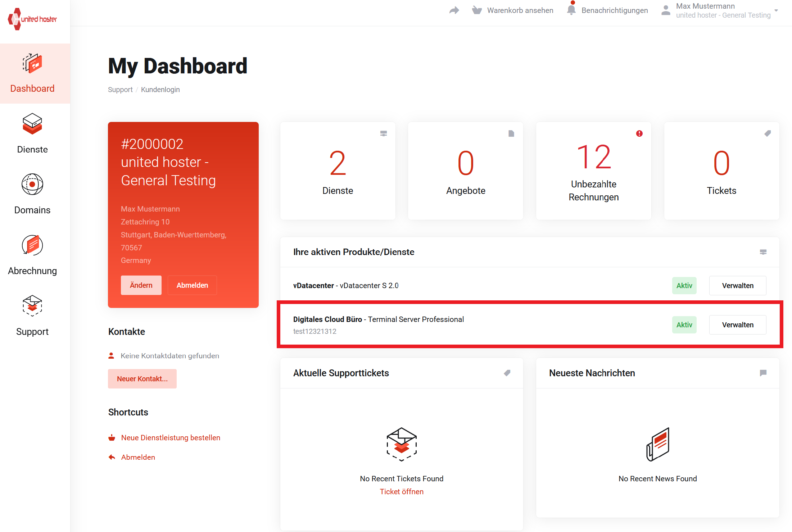
Task: Click the shopping basket icon
Action: [477, 10]
